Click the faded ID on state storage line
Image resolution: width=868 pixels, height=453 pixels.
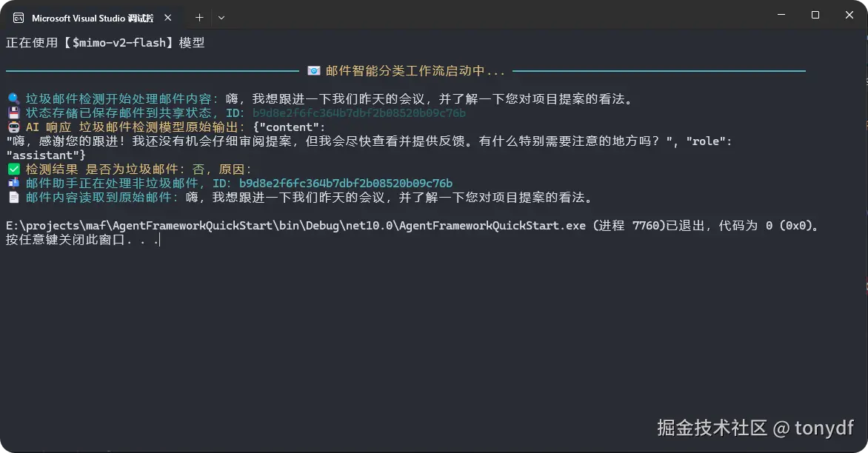tap(359, 113)
